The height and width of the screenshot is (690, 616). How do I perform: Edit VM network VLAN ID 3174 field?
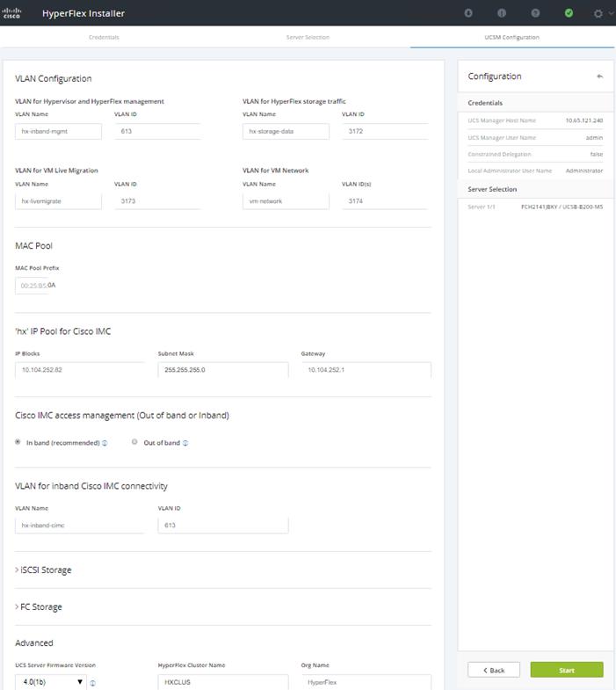click(x=385, y=201)
